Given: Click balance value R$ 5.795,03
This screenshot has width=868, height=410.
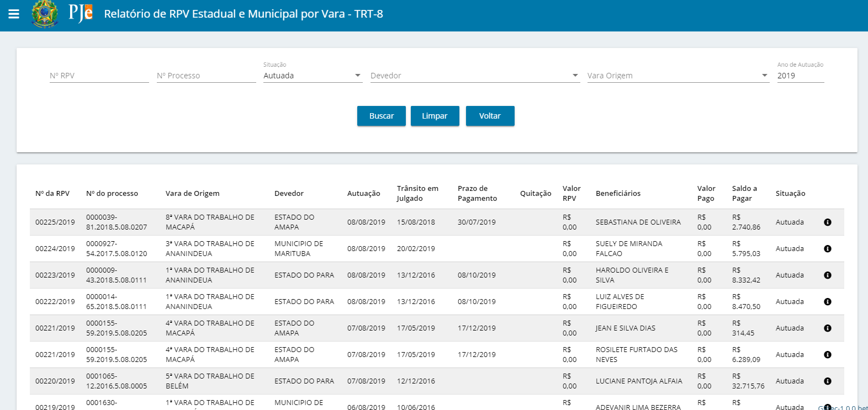Looking at the screenshot, I should point(746,249).
